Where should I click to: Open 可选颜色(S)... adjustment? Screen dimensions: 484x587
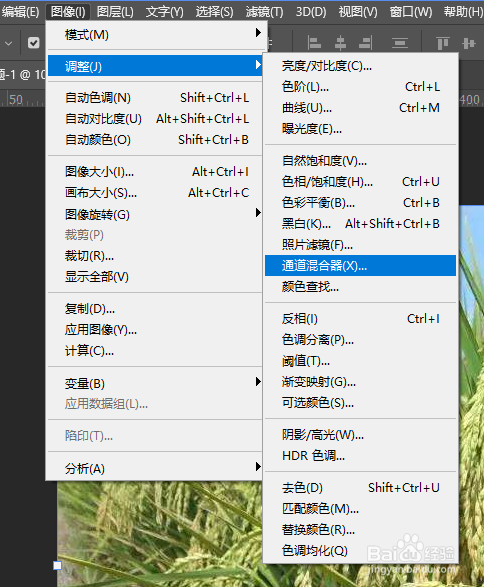(x=360, y=403)
